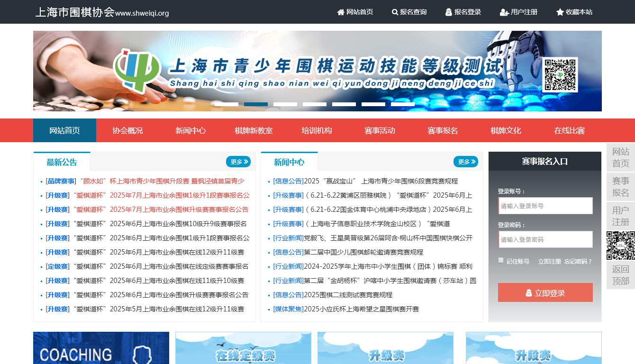Viewport: 635px width, 364px height.
Task: Click 立即注册 link in login box
Action: click(550, 262)
